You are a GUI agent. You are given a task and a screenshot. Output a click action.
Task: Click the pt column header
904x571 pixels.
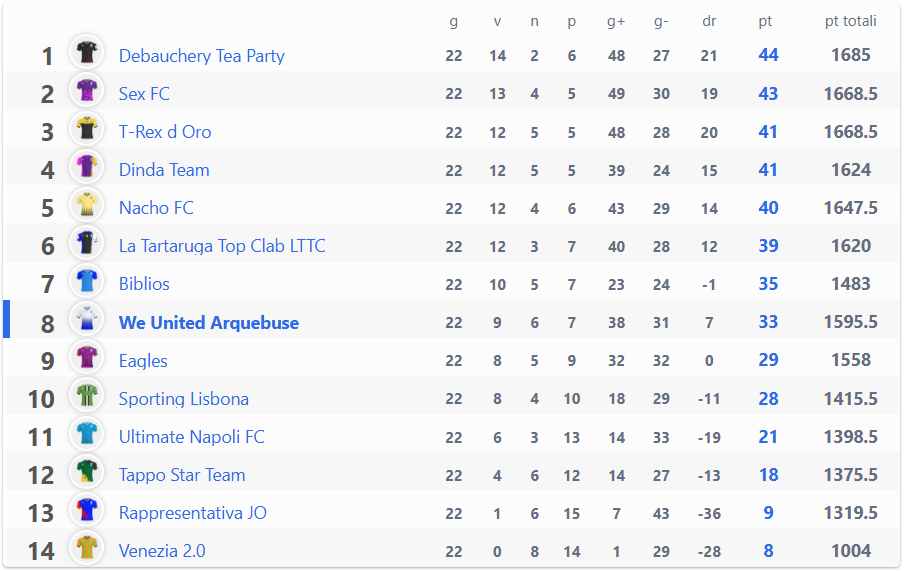point(765,21)
